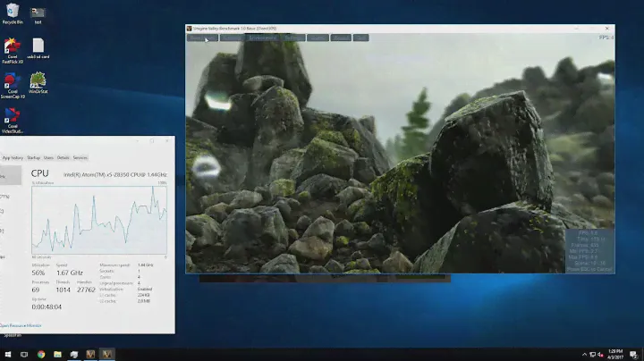The height and width of the screenshot is (361, 644).
Task: Click the Open Resource Monitor link
Action: pyautogui.click(x=20, y=325)
